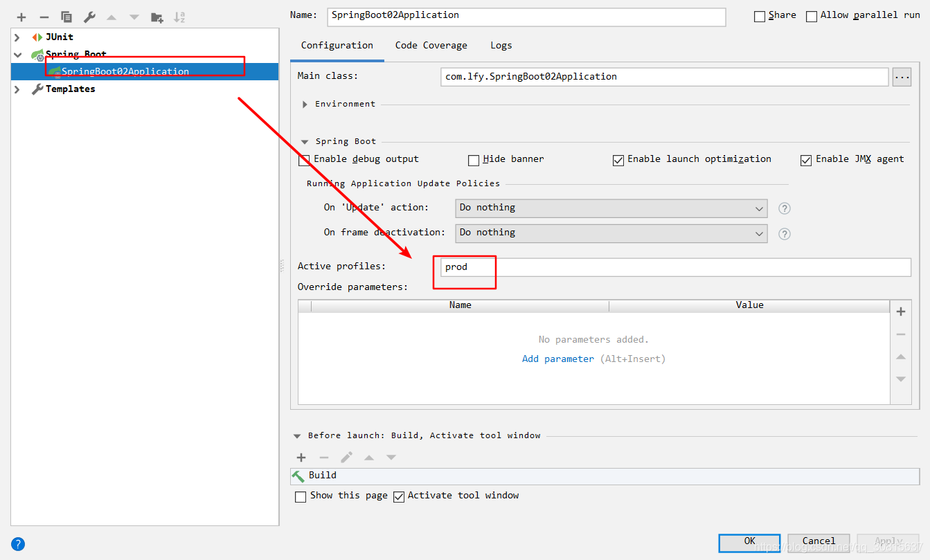Image resolution: width=930 pixels, height=560 pixels.
Task: Open On frame deactivation dropdown
Action: coord(611,233)
